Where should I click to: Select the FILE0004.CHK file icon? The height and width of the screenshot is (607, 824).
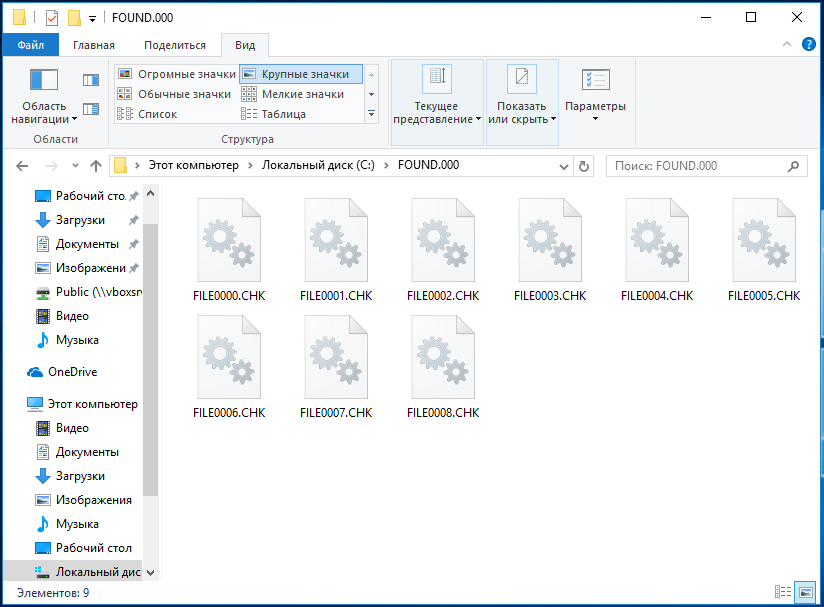pos(657,240)
